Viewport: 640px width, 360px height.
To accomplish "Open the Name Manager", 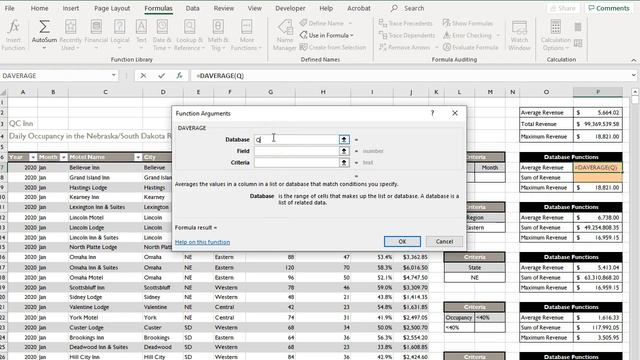I will click(x=284, y=35).
